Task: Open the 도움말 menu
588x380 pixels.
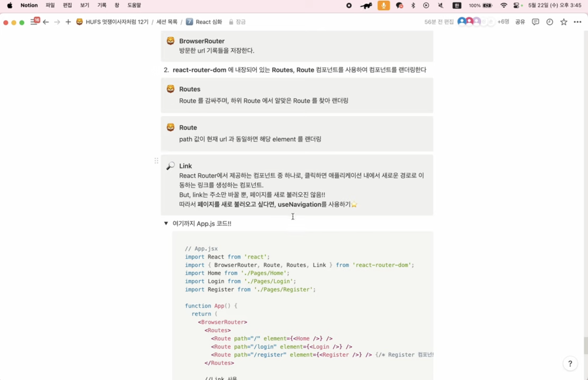Action: pyautogui.click(x=134, y=5)
